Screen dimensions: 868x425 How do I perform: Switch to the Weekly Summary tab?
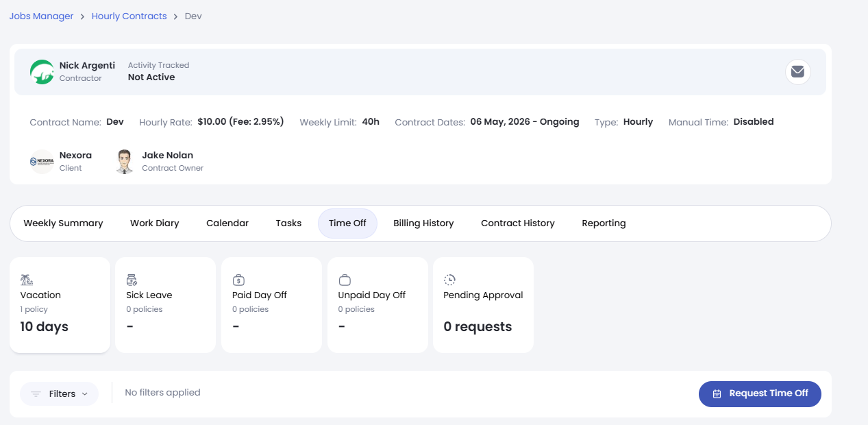tap(63, 223)
